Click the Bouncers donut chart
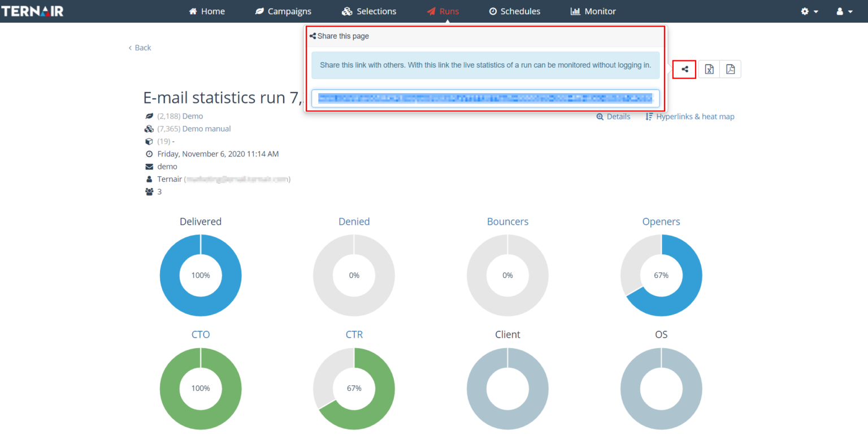The width and height of the screenshot is (868, 435). point(507,275)
